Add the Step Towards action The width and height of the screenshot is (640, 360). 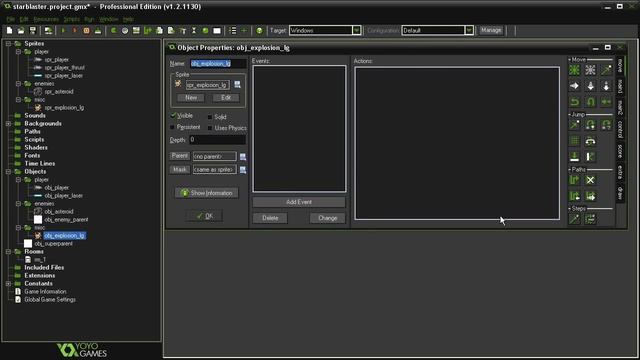(x=574, y=219)
